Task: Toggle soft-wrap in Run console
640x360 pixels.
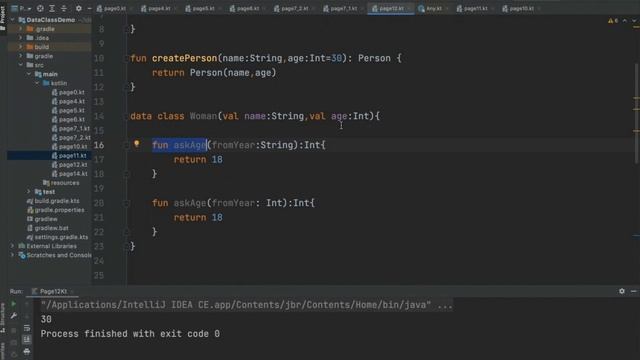Action: coord(27,328)
